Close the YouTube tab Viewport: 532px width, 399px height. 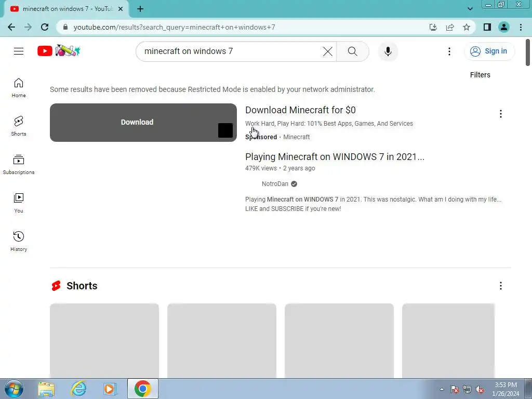(121, 9)
